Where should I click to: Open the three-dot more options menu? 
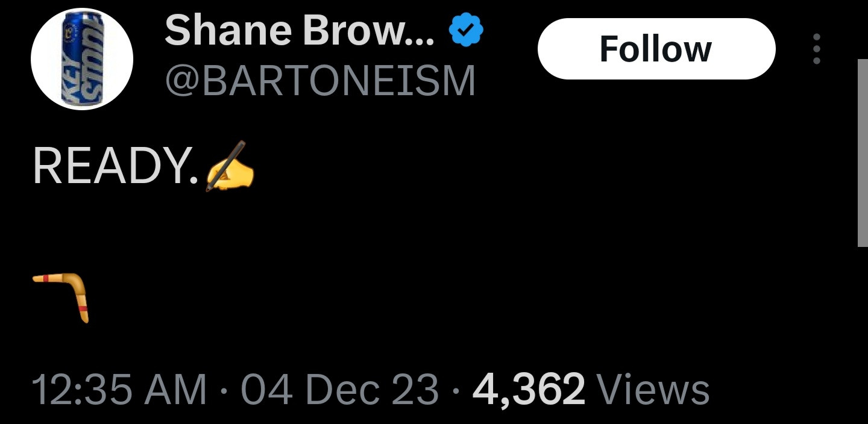pos(817,49)
